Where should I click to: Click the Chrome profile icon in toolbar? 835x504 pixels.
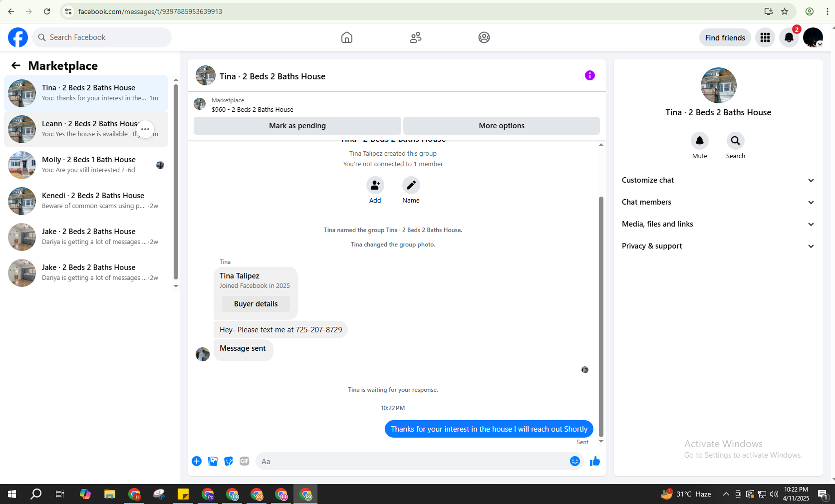810,11
